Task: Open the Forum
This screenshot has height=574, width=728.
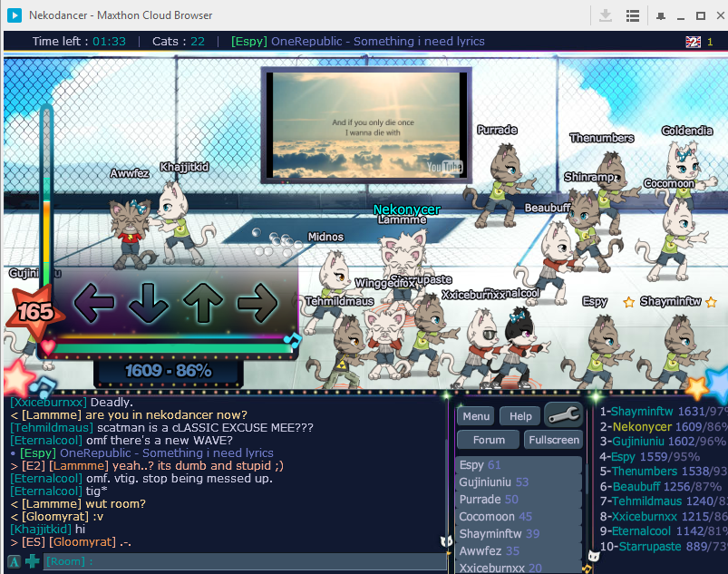Action: (488, 439)
